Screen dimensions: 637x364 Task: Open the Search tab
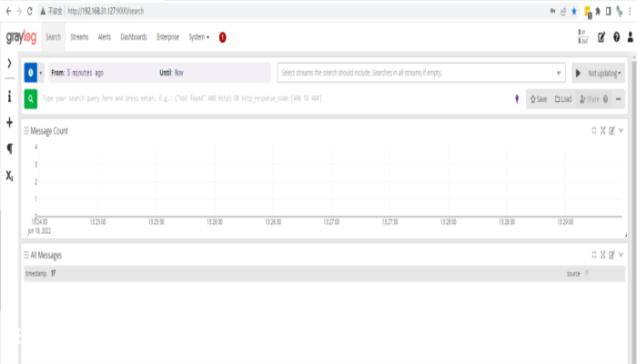click(x=53, y=37)
